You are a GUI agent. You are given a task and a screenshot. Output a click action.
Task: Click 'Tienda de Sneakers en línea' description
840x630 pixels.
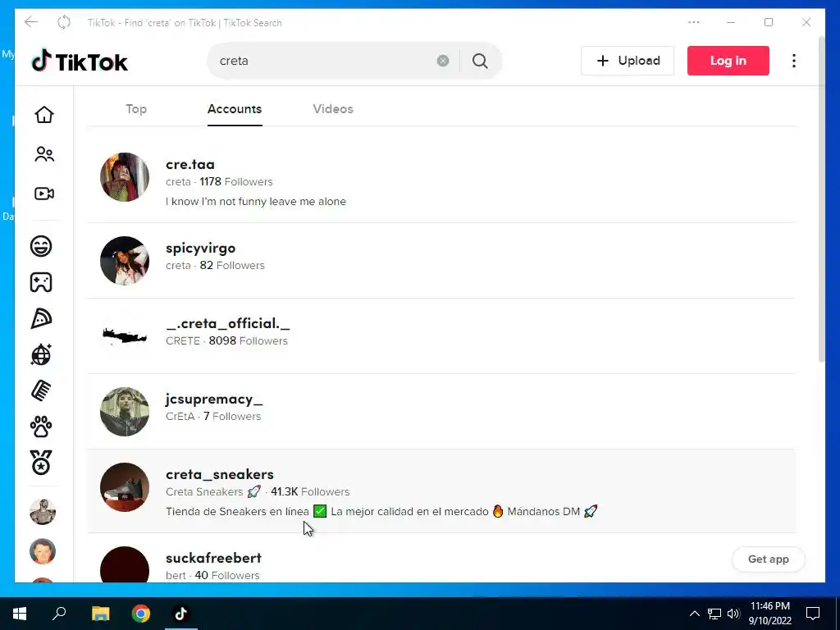click(x=237, y=512)
